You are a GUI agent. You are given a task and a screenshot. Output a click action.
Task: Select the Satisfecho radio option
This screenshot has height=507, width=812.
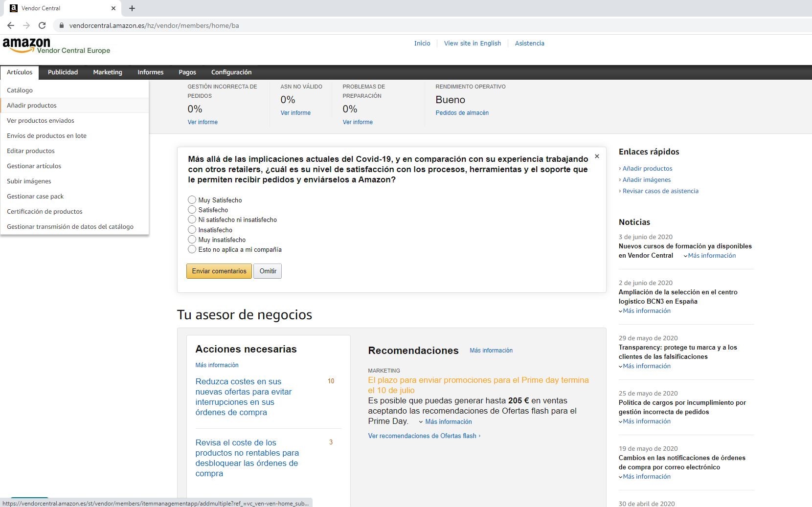point(192,210)
